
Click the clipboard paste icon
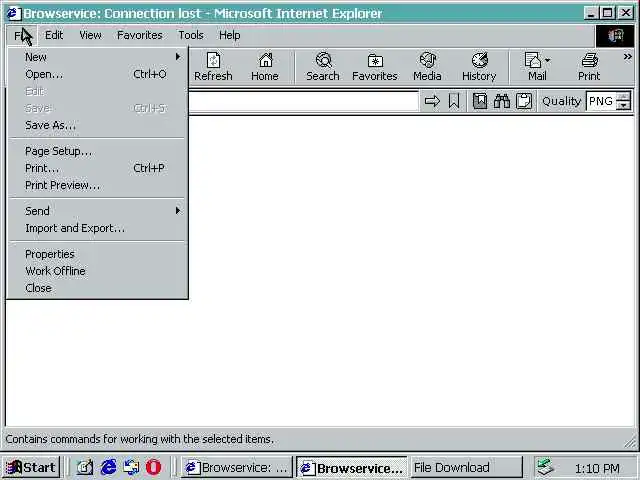[x=524, y=101]
